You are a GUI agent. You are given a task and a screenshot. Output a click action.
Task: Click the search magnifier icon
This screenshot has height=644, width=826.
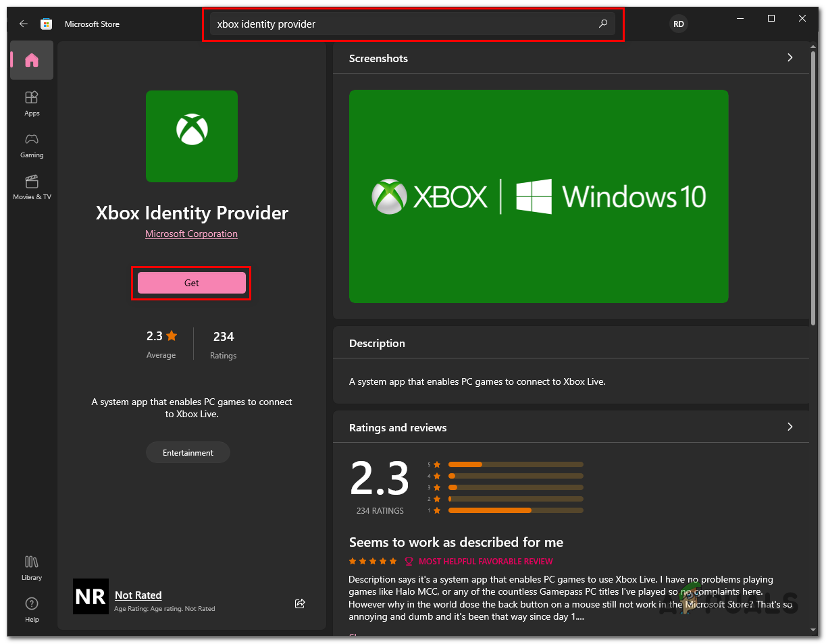point(603,24)
